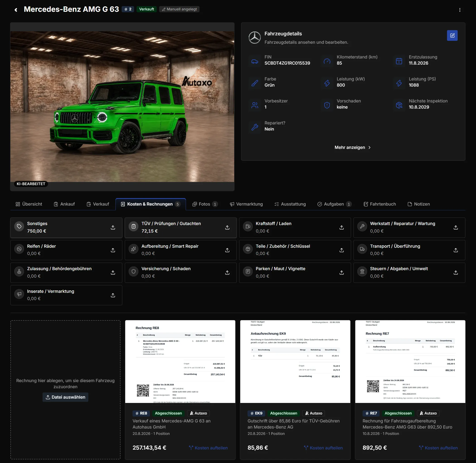Click the tire icon of Reifen / Räder
The image size is (476, 463).
tap(19, 249)
